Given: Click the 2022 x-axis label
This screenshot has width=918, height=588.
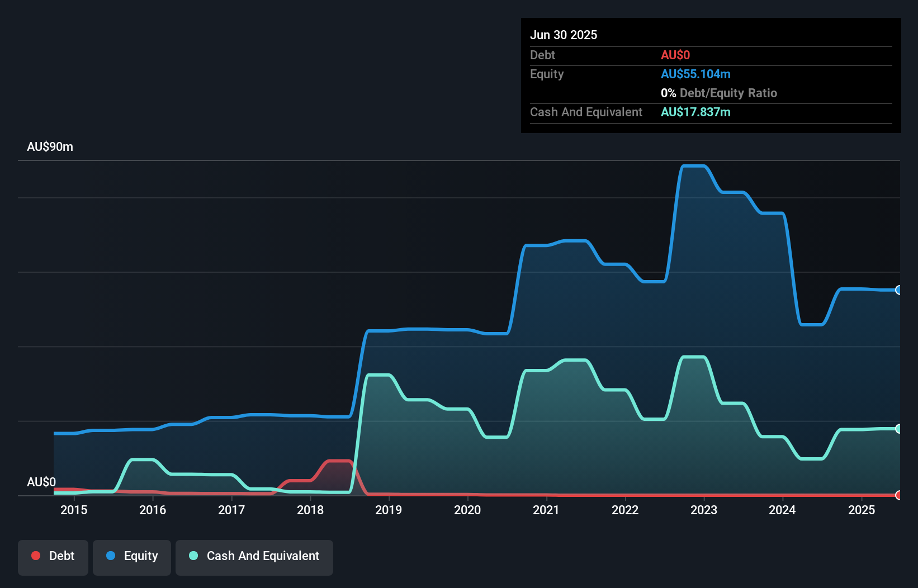Looking at the screenshot, I should [625, 510].
